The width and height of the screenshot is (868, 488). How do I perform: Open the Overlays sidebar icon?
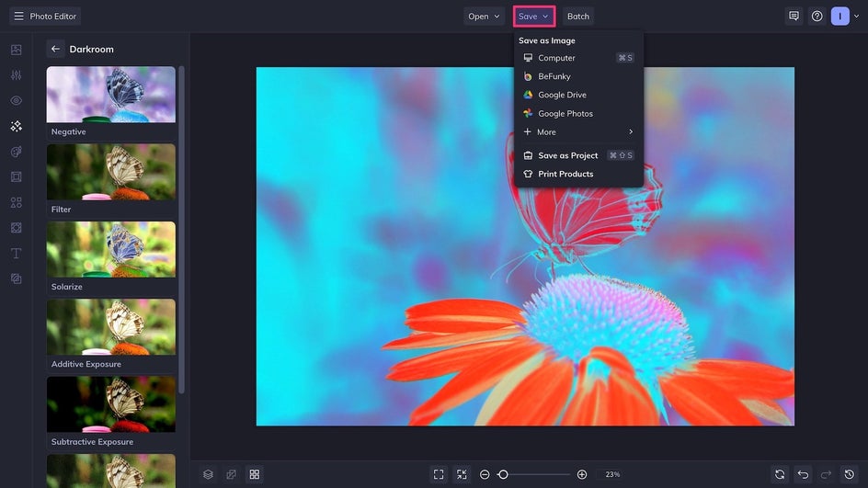pyautogui.click(x=16, y=228)
